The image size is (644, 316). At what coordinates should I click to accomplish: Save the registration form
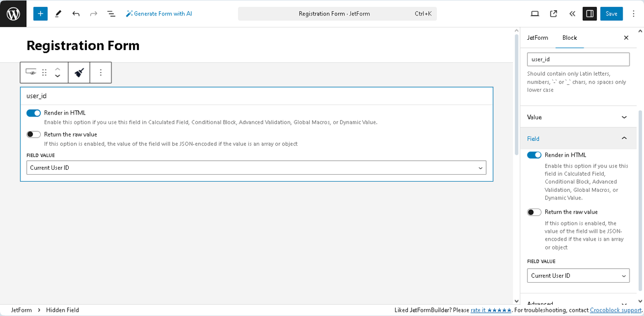tap(611, 13)
